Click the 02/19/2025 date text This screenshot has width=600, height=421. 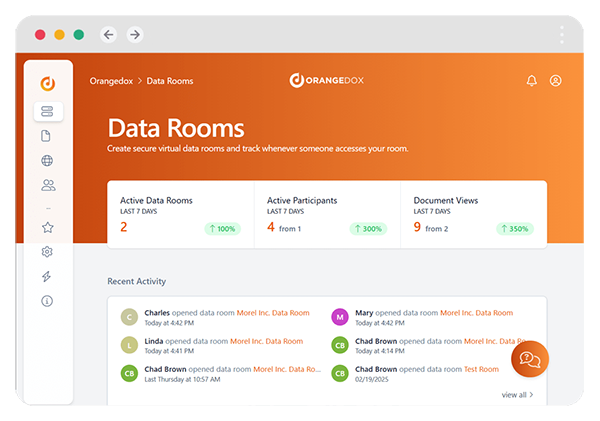(372, 379)
